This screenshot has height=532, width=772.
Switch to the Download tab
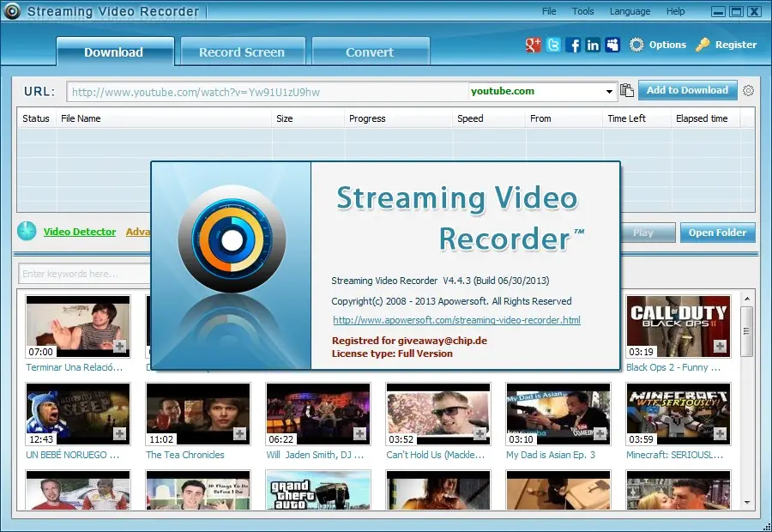(x=115, y=51)
